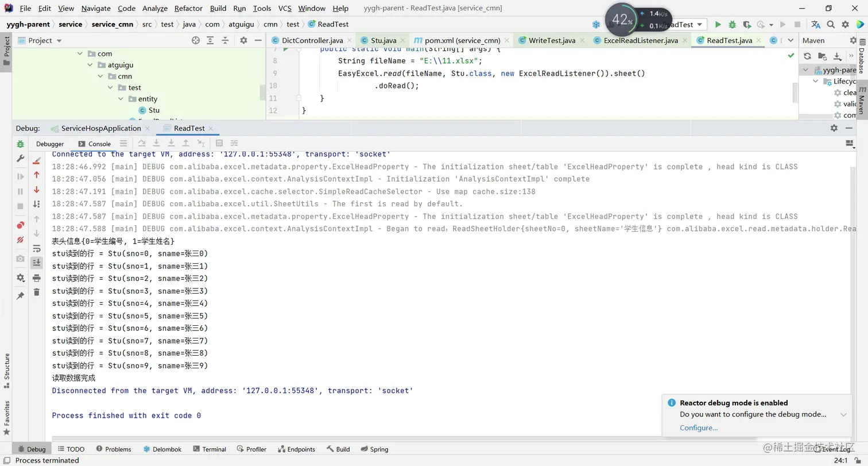Open the Database side panel tab

pyautogui.click(x=862, y=57)
